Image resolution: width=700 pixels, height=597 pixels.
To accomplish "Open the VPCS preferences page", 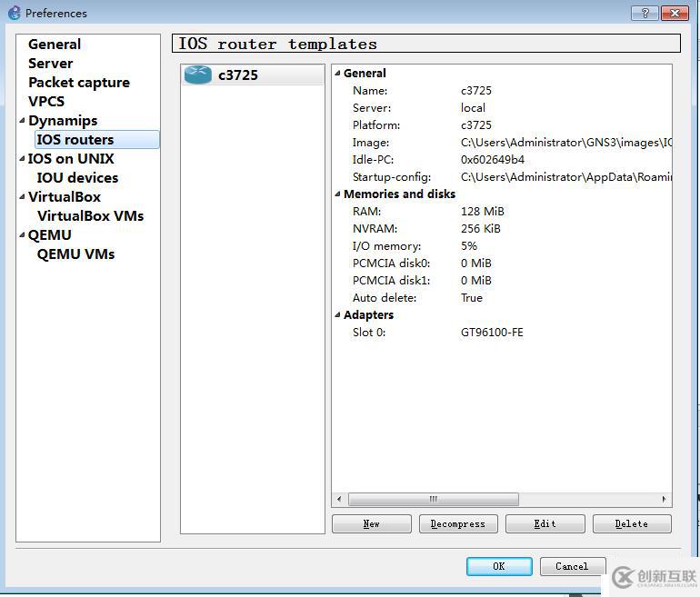I will tap(46, 101).
